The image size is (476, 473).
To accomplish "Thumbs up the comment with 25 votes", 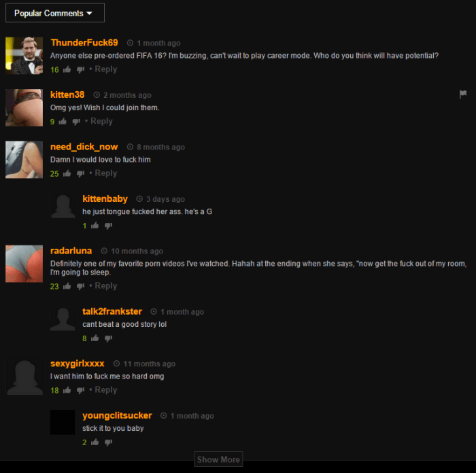I will tap(67, 173).
